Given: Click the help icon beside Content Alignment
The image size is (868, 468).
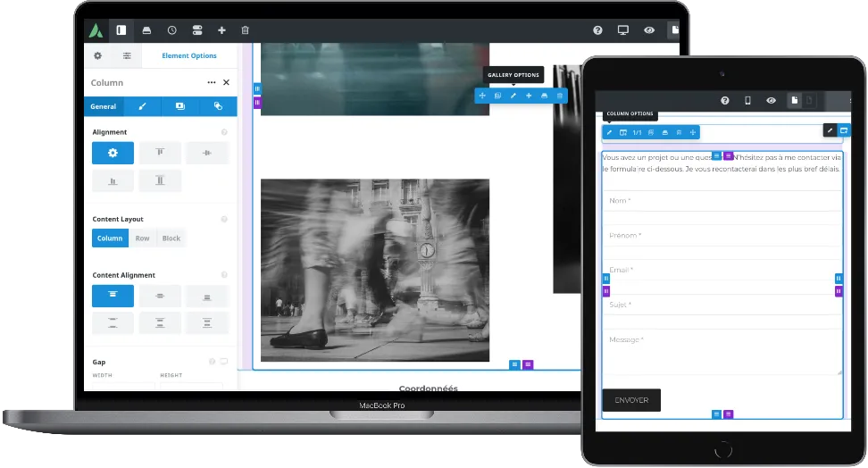Looking at the screenshot, I should pyautogui.click(x=224, y=275).
